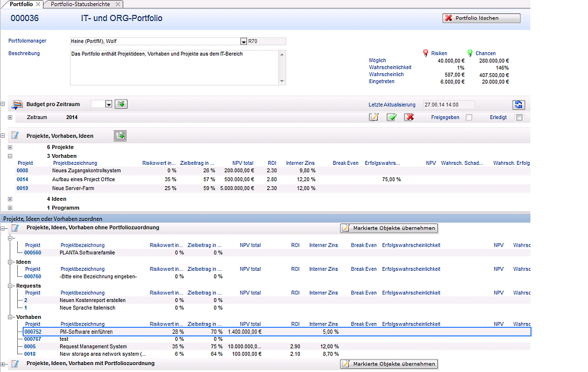The width and height of the screenshot is (588, 372).
Task: Toggle the Freigegeben checkbox
Action: click(x=469, y=117)
